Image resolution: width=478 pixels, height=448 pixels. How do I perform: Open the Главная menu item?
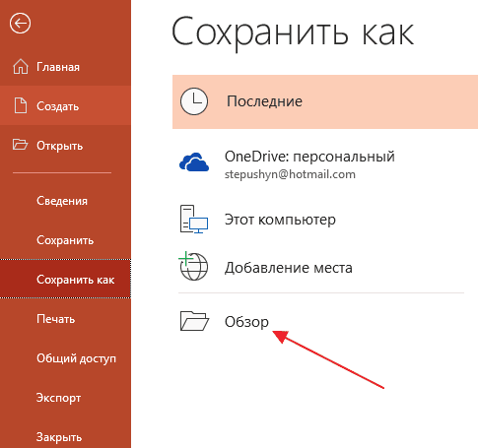tap(65, 67)
